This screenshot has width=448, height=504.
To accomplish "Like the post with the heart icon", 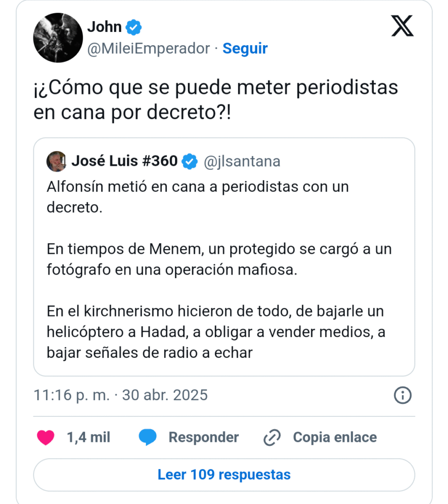I will 46,437.
